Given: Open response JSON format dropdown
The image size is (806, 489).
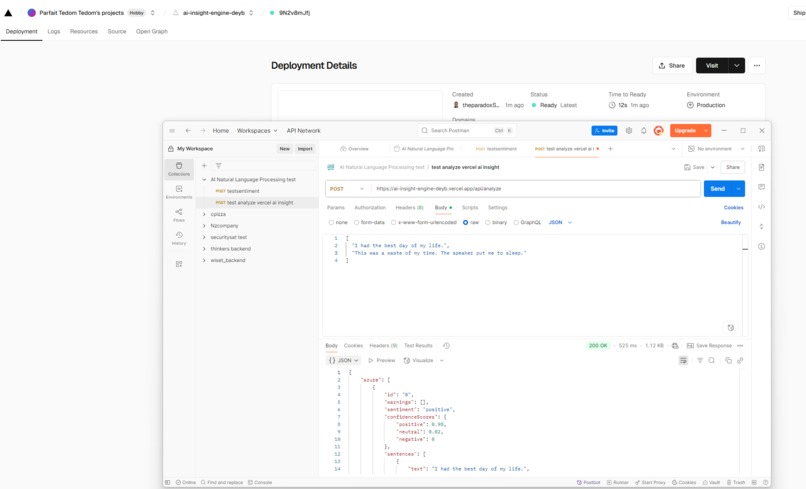Looking at the screenshot, I should pyautogui.click(x=343, y=360).
